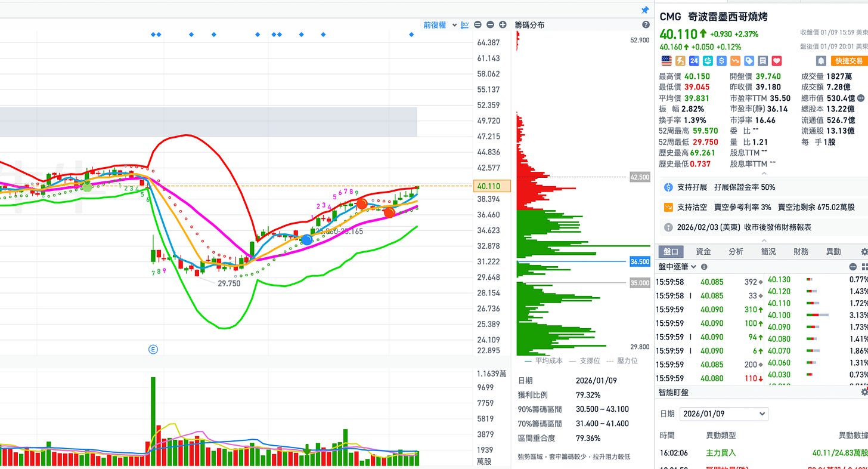Switch to the 資金 tab
Image resolution: width=868 pixels, height=469 pixels.
[x=703, y=252]
